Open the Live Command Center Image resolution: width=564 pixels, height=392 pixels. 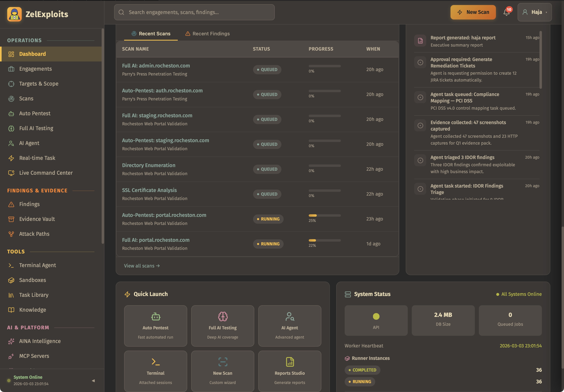tap(46, 173)
